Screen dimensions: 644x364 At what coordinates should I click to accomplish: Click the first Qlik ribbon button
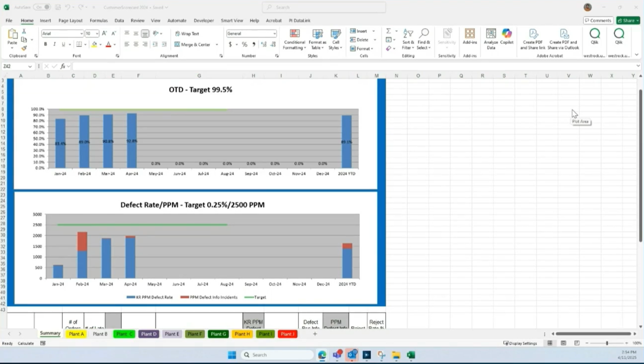pyautogui.click(x=595, y=36)
